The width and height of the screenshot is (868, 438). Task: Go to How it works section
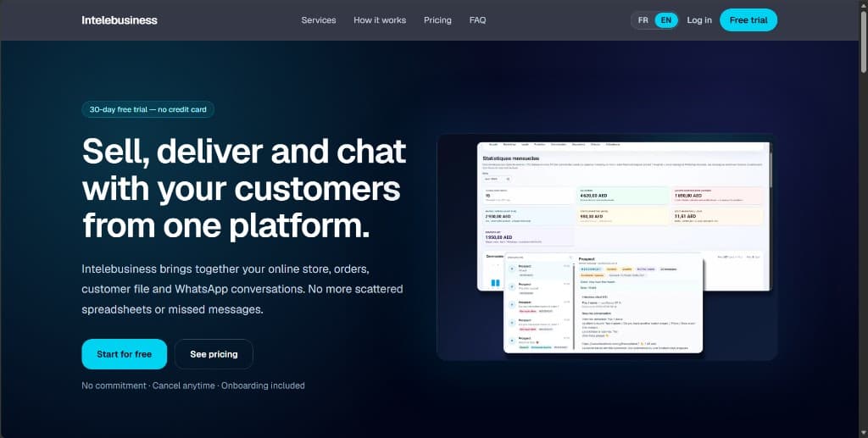point(380,20)
